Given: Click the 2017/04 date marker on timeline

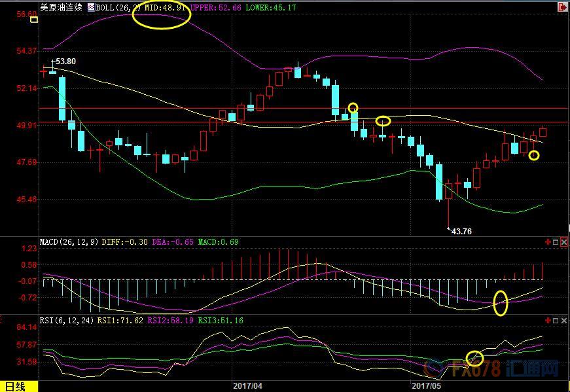Looking at the screenshot, I should pos(247,386).
